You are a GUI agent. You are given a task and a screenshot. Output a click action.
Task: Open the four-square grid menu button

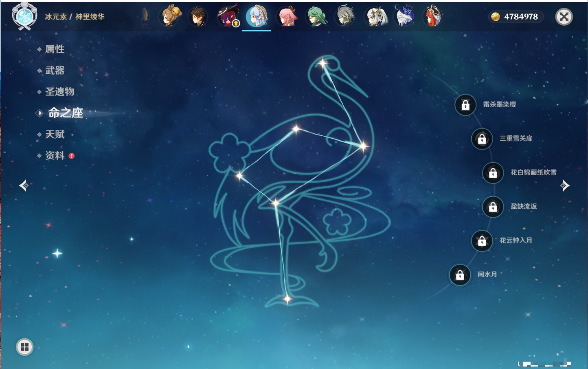click(24, 347)
